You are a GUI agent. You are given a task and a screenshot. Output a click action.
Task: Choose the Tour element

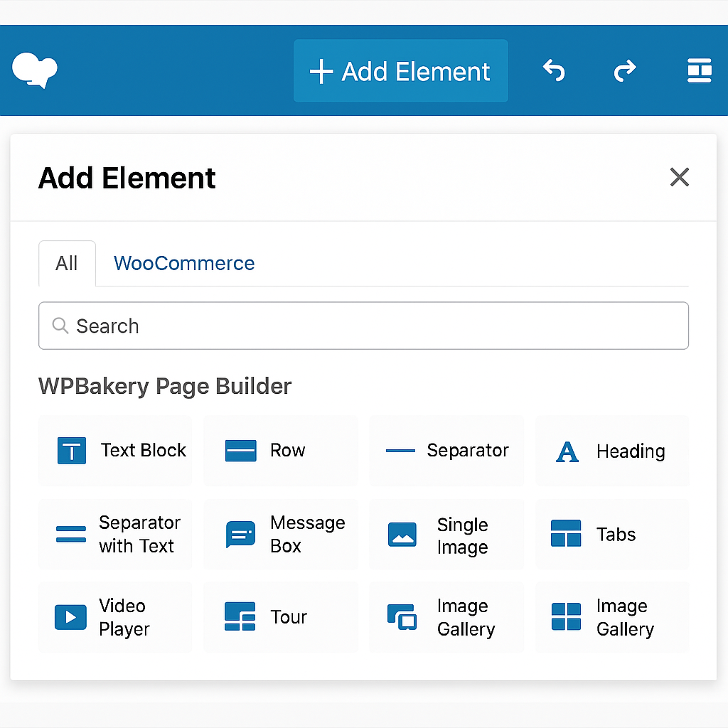pyautogui.click(x=281, y=617)
